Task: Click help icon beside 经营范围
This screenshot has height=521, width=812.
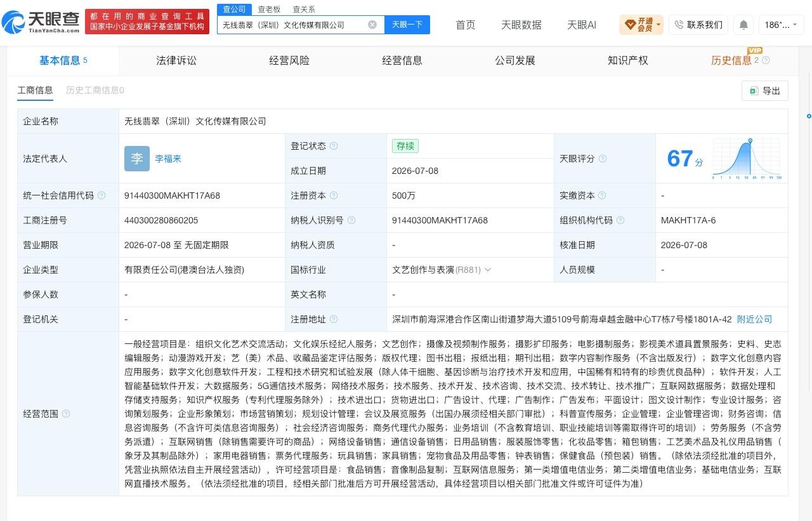Action: (x=66, y=414)
